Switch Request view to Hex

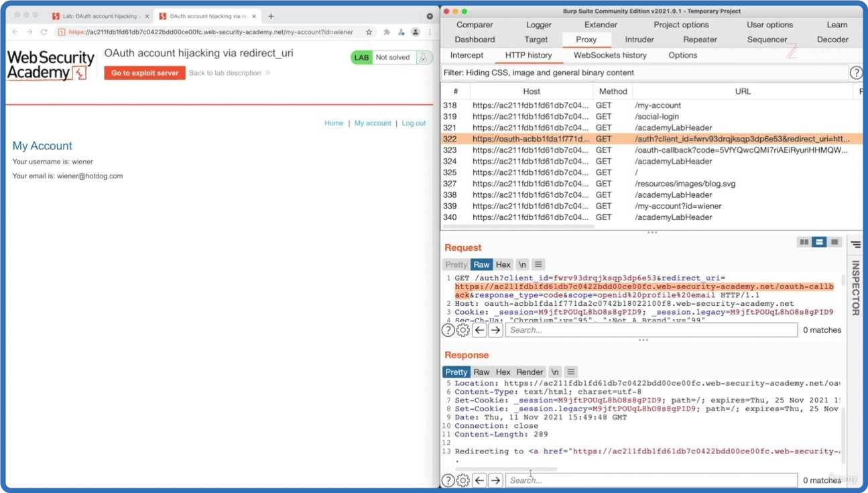pyautogui.click(x=503, y=264)
